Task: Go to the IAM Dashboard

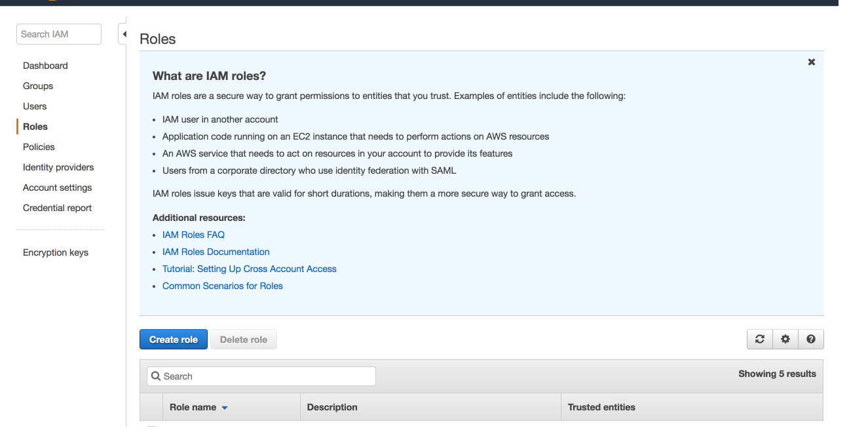Action: (45, 65)
